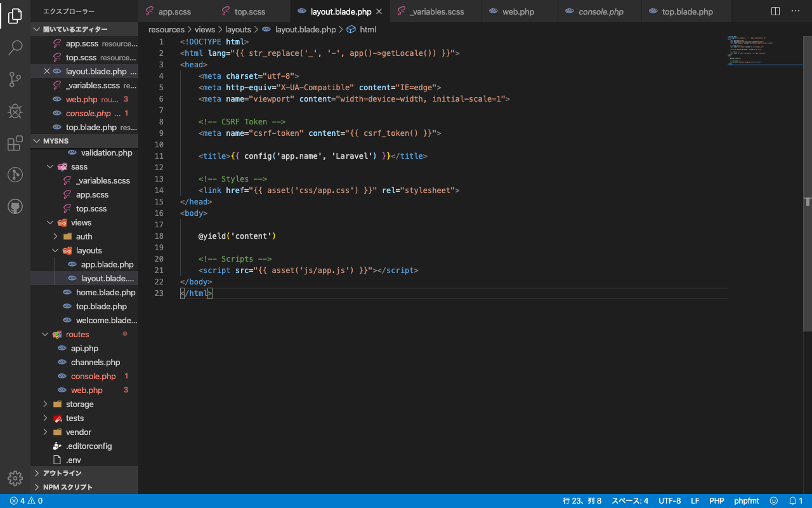Image resolution: width=812 pixels, height=508 pixels.
Task: Open .editorconfig file
Action: point(84,446)
